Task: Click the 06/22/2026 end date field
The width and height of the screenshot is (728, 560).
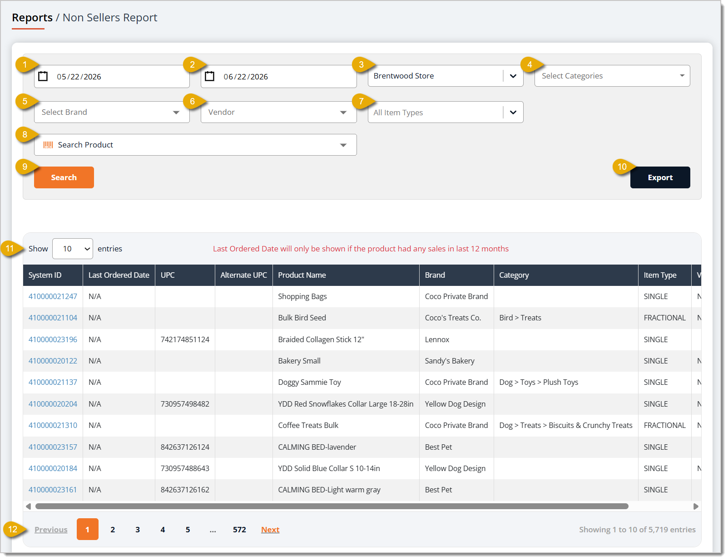Action: pos(278,76)
